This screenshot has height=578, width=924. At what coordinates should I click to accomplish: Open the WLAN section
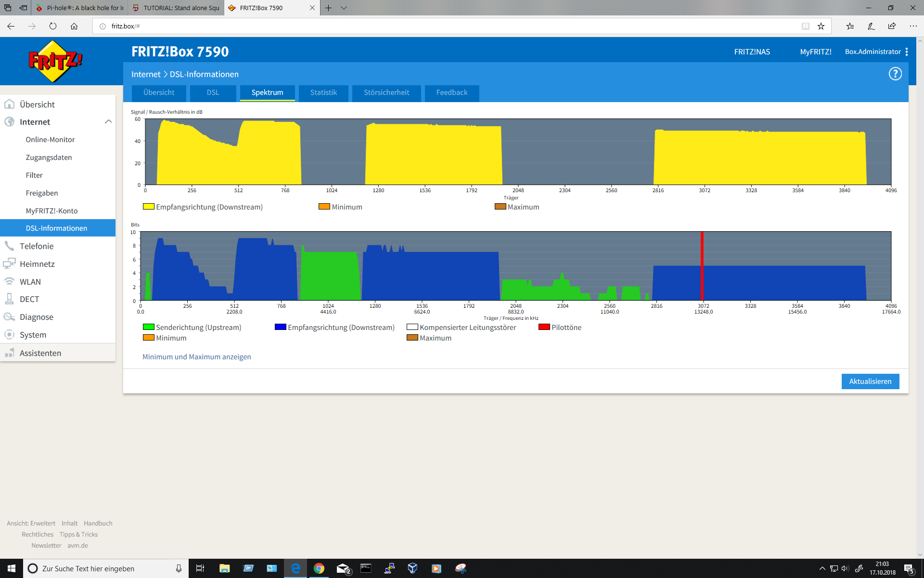pyautogui.click(x=30, y=282)
